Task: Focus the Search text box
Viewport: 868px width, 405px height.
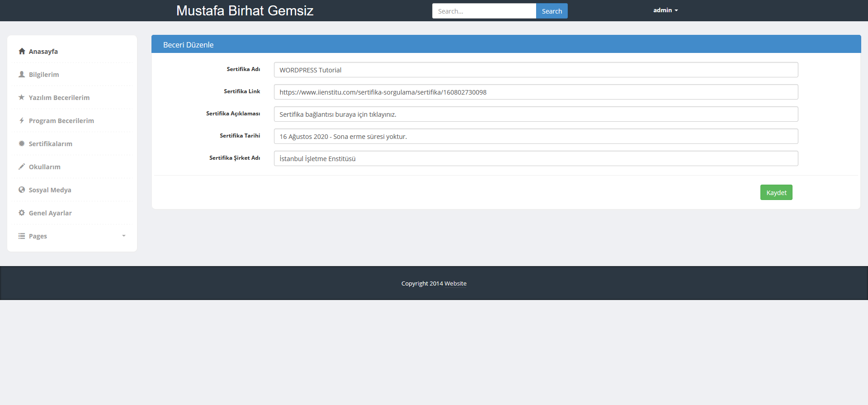Action: click(484, 11)
